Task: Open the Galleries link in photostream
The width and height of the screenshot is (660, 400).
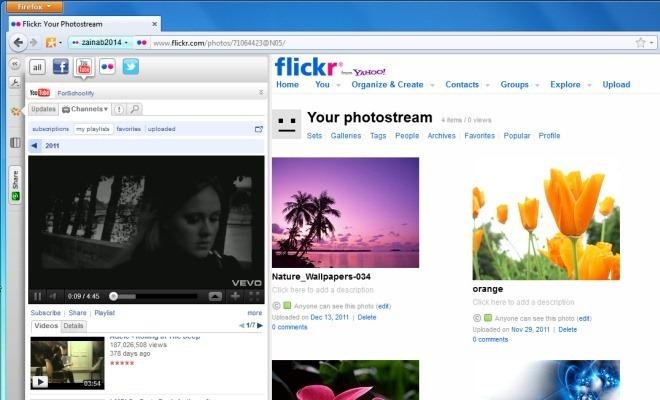Action: (x=346, y=135)
